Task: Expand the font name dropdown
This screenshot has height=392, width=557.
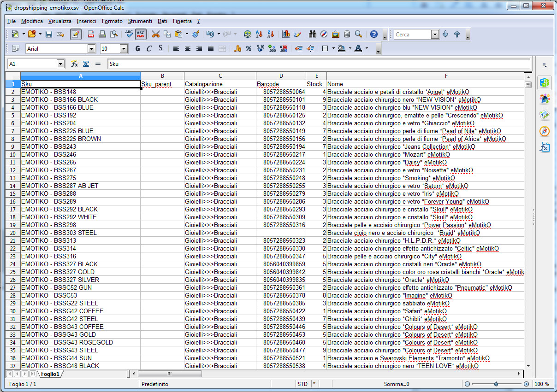Action: [91, 49]
